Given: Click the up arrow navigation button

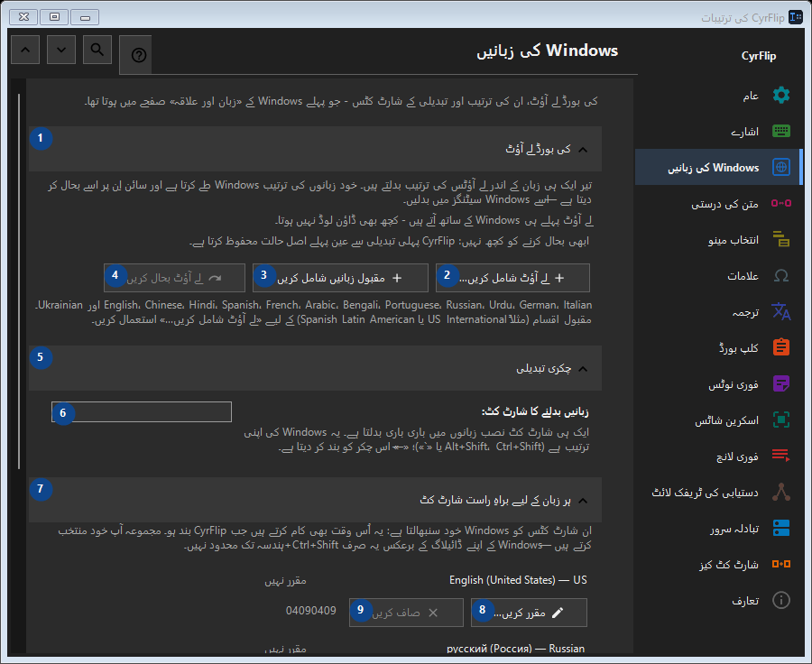Looking at the screenshot, I should point(25,50).
